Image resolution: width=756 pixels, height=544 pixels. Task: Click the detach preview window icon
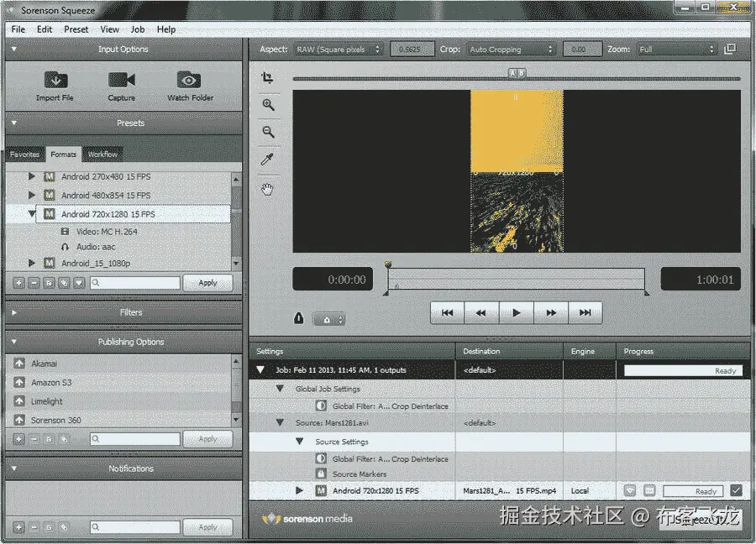(730, 50)
